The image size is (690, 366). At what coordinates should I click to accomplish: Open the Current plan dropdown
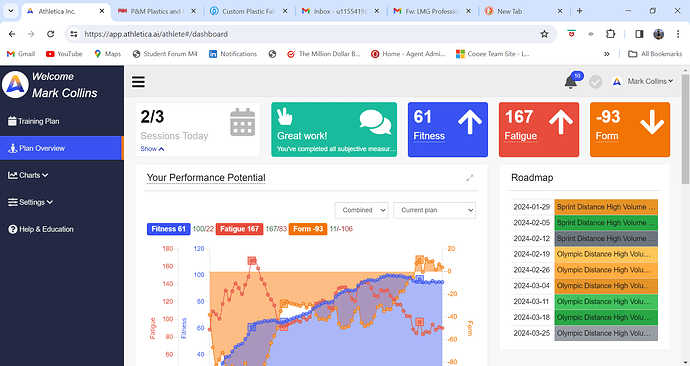[434, 210]
